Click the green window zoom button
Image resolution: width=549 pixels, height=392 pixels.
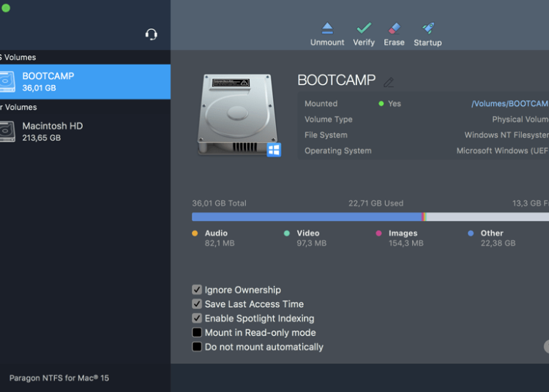coord(6,8)
